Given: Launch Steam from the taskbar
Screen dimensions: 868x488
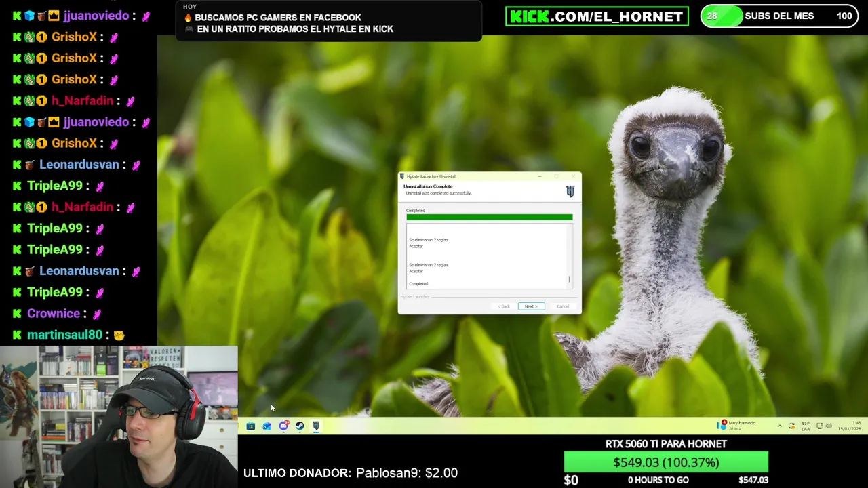Looking at the screenshot, I should (300, 426).
